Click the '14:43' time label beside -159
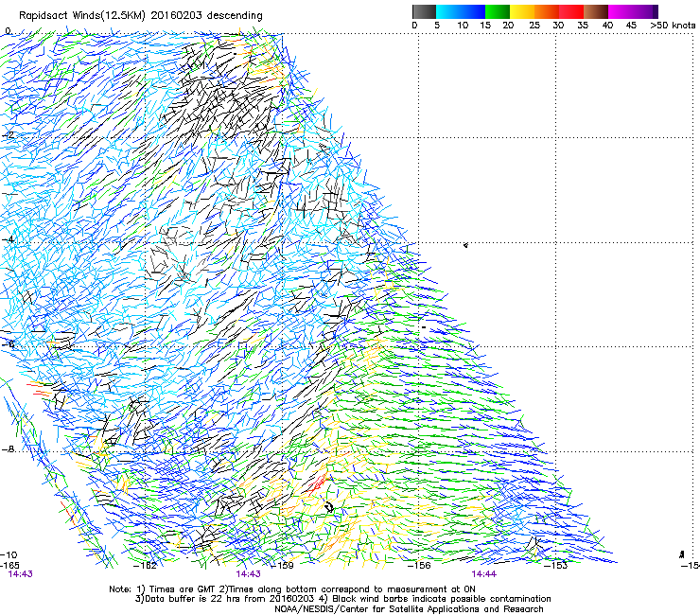Screen dimensions: 700x615 point(248,574)
